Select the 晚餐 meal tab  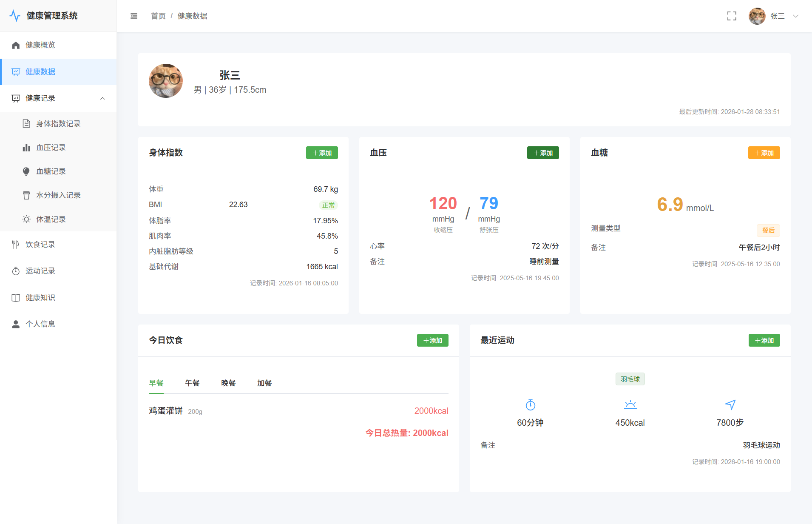pos(228,383)
